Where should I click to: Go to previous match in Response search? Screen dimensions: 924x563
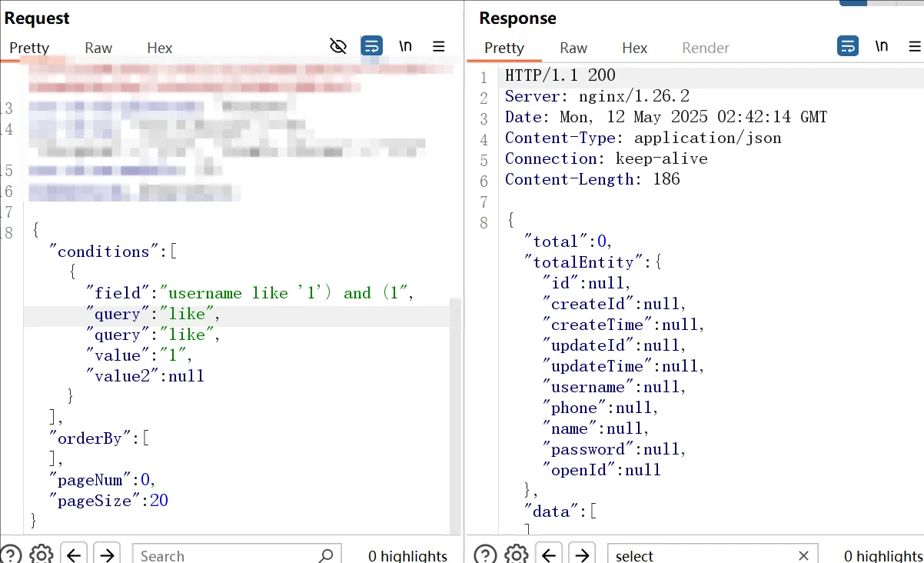click(549, 555)
